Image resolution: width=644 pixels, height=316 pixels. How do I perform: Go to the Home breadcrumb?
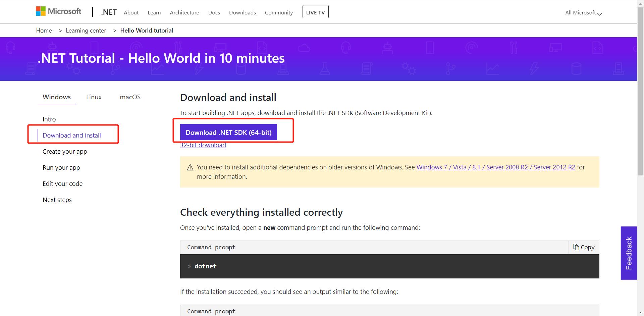[x=44, y=31]
